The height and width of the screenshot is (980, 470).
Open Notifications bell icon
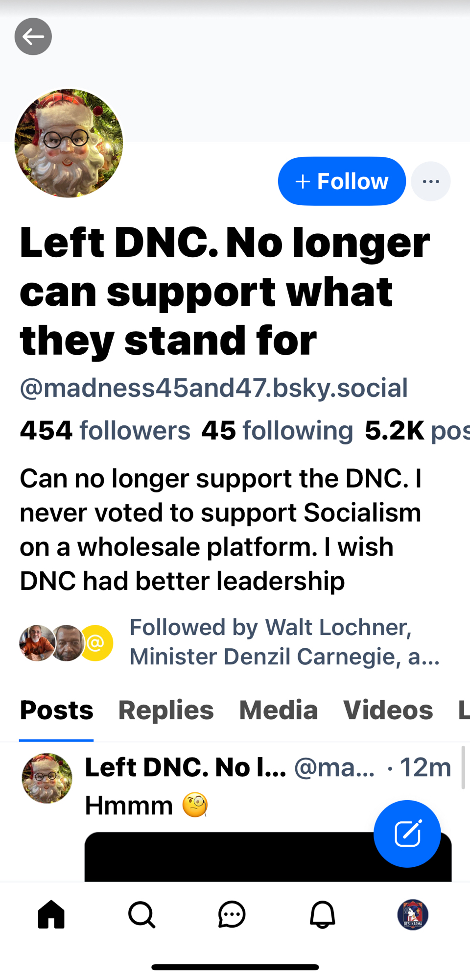322,914
